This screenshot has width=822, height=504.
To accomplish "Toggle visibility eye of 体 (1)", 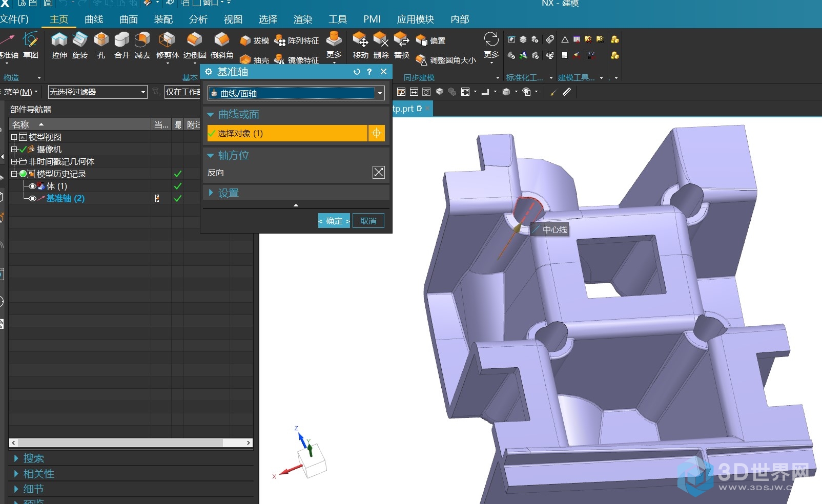I will pos(32,186).
